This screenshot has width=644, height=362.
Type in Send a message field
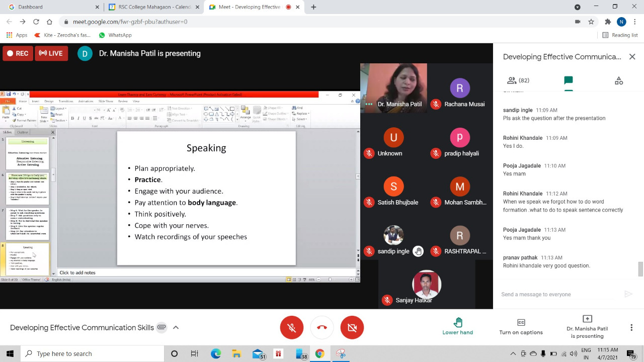558,294
